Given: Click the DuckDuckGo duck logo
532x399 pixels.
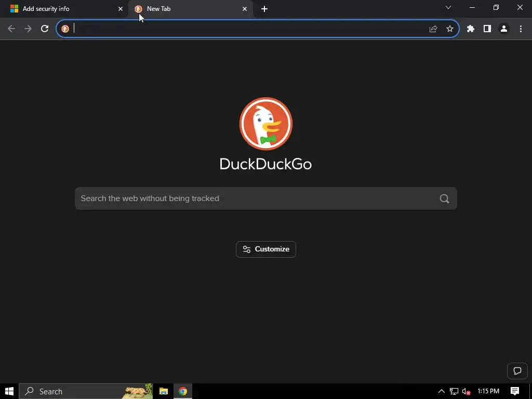Looking at the screenshot, I should pyautogui.click(x=266, y=124).
